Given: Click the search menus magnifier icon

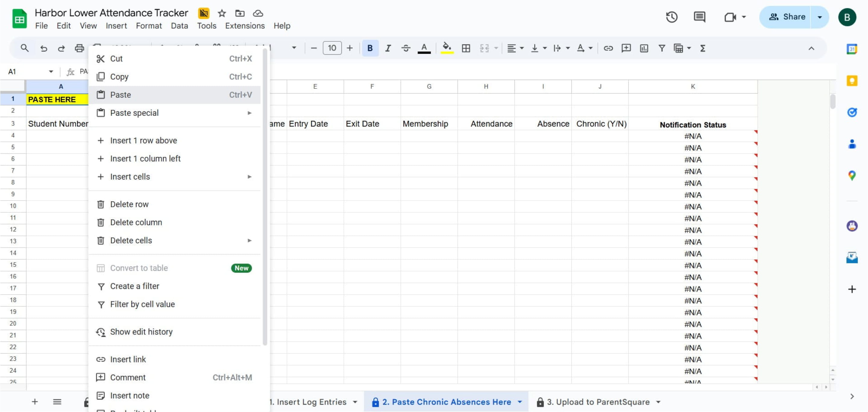Looking at the screenshot, I should coord(24,48).
